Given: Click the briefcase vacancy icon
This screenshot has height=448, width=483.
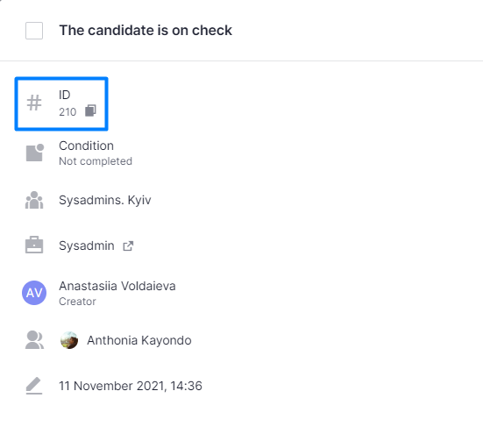Looking at the screenshot, I should click(34, 245).
